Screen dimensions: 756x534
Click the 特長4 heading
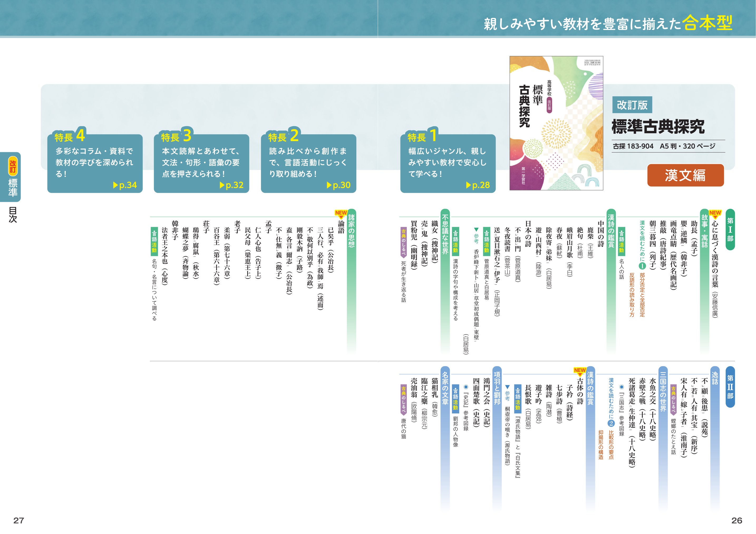[x=70, y=135]
